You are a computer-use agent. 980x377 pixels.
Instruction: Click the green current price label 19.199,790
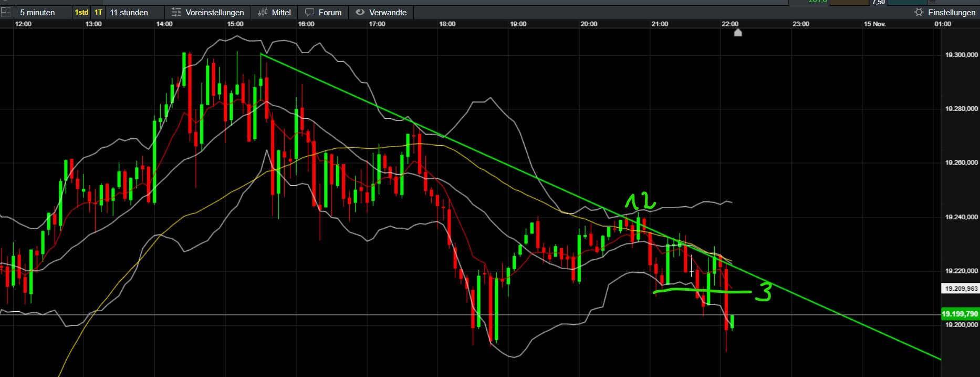[960, 314]
